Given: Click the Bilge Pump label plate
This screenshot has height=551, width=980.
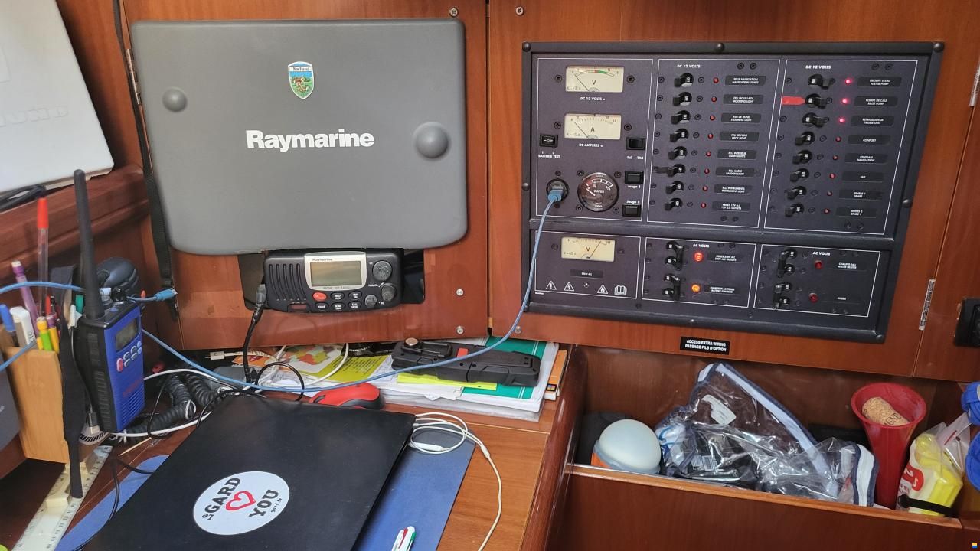Looking at the screenshot, I should 877,101.
